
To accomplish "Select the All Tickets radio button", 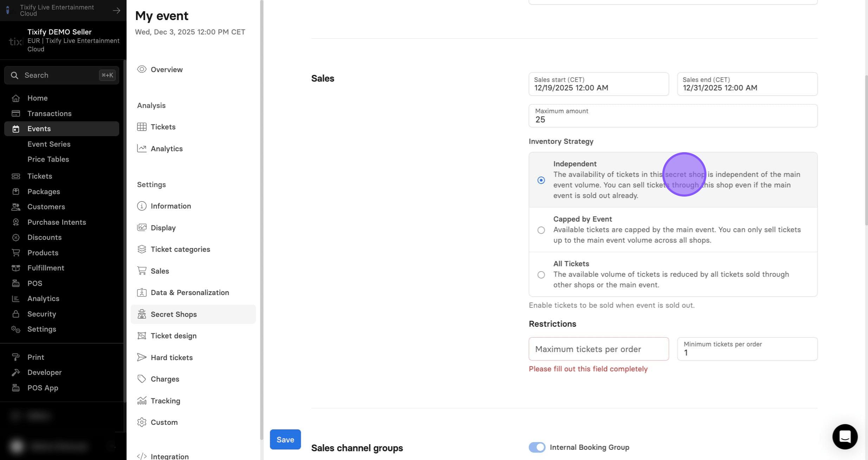I will pos(541,275).
